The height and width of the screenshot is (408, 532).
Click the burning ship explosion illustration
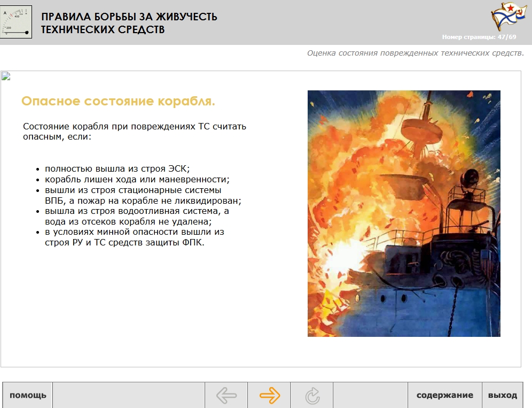(x=404, y=213)
